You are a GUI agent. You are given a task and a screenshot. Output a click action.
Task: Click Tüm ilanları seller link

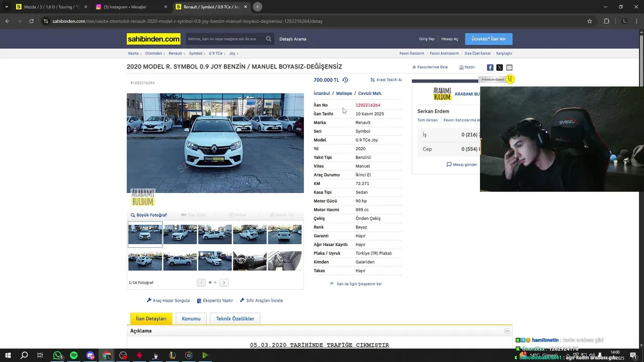(x=428, y=120)
